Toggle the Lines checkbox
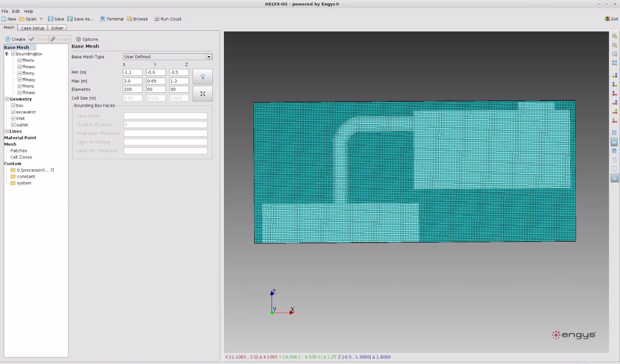Image resolution: width=620 pixels, height=364 pixels. [7, 131]
